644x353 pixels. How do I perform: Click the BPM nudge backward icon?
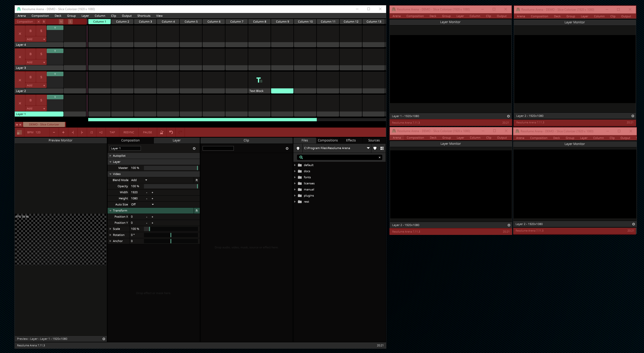tap(73, 132)
